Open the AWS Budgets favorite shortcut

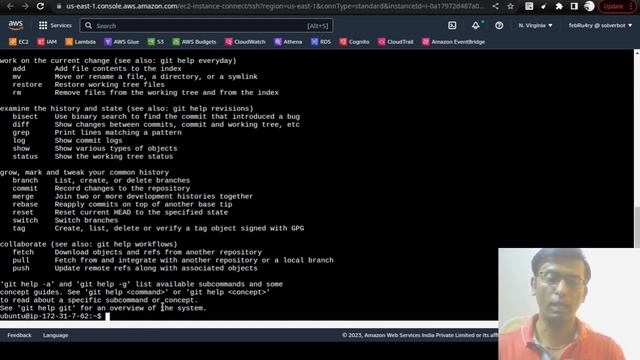click(x=194, y=42)
